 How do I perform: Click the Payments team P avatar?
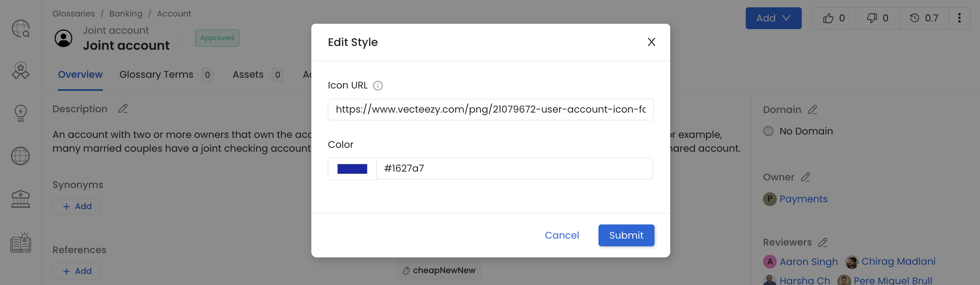(x=770, y=199)
